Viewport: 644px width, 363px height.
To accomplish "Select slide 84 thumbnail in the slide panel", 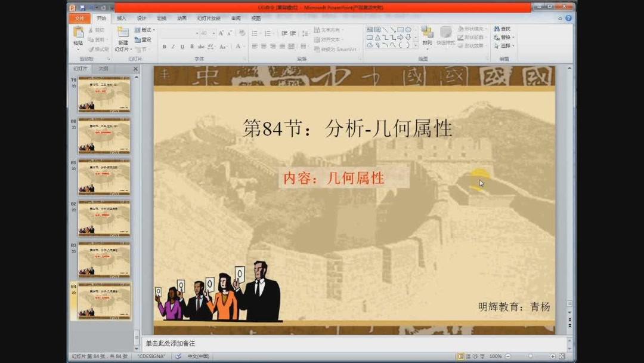I will click(103, 302).
